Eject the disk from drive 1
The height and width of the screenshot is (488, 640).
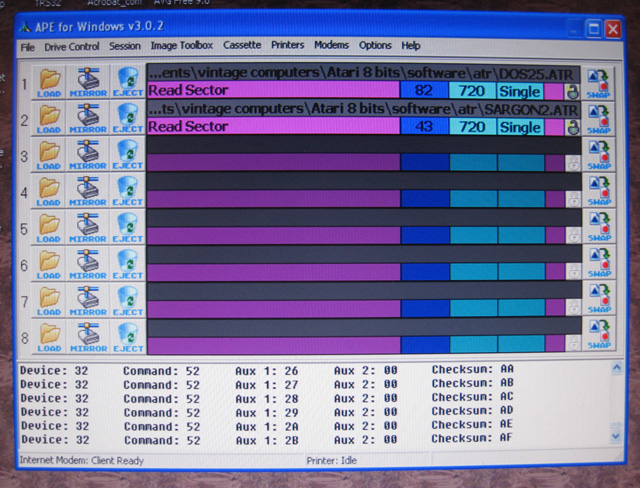point(127,83)
